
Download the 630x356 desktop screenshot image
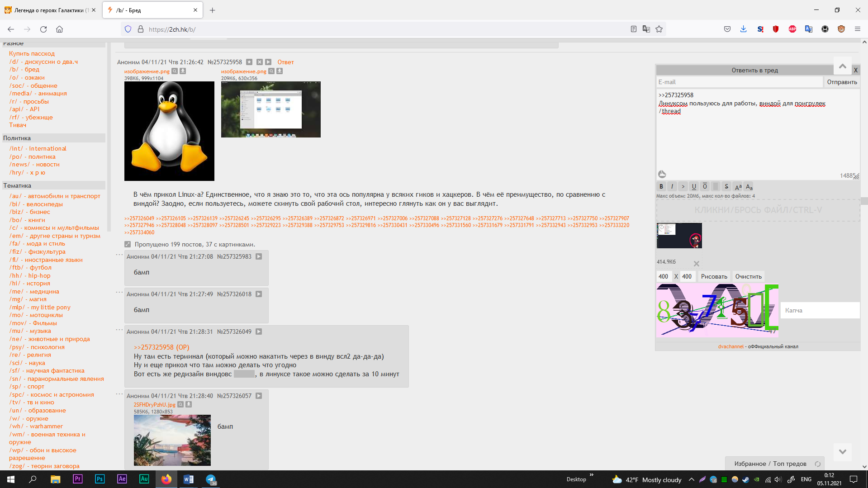pos(280,71)
